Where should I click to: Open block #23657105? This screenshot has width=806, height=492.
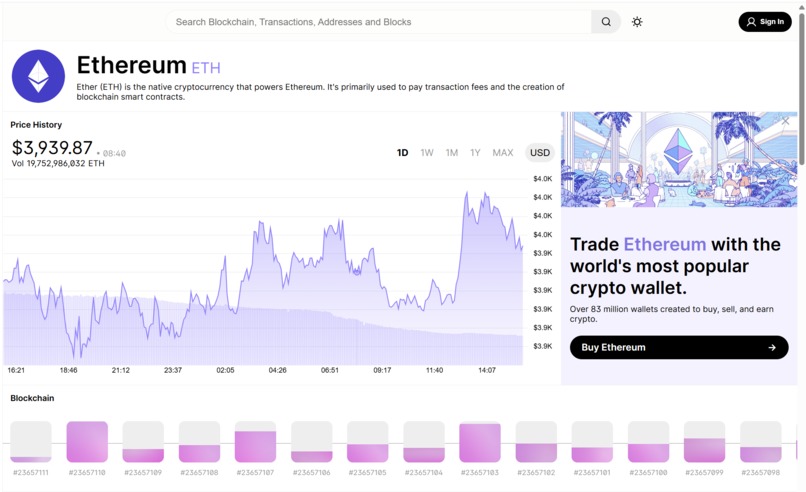point(368,442)
